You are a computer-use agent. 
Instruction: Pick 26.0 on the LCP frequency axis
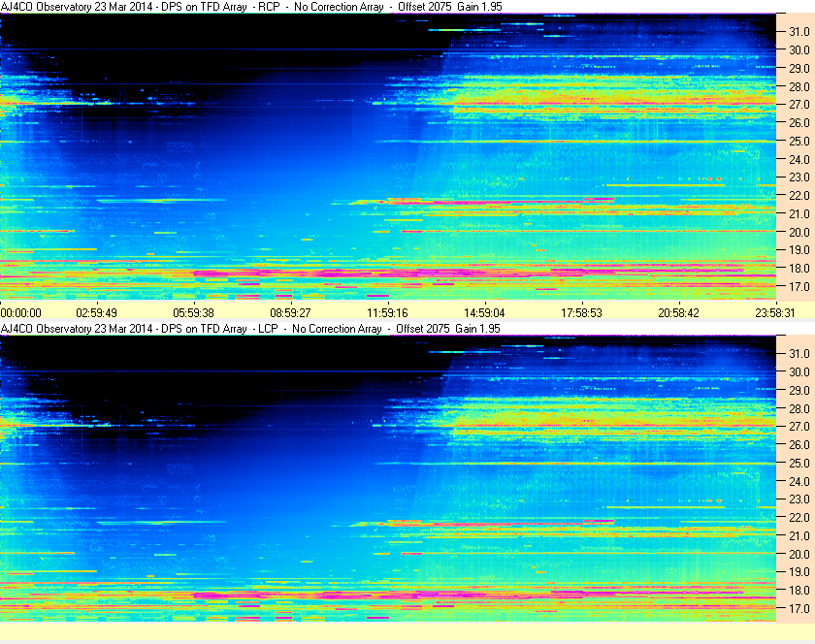coord(799,444)
